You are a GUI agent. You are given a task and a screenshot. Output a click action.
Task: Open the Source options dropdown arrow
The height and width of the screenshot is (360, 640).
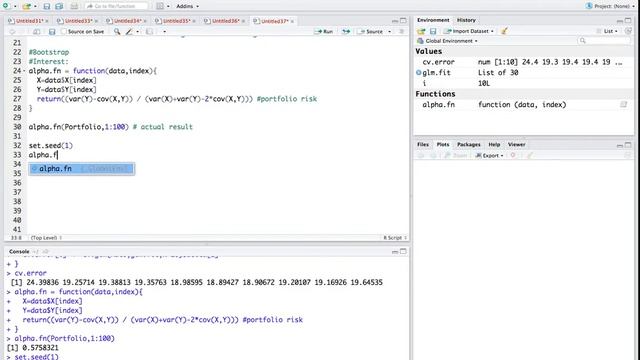389,32
